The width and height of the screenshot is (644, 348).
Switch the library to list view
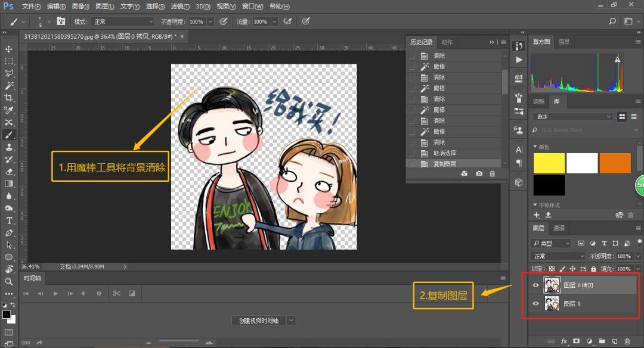[634, 117]
